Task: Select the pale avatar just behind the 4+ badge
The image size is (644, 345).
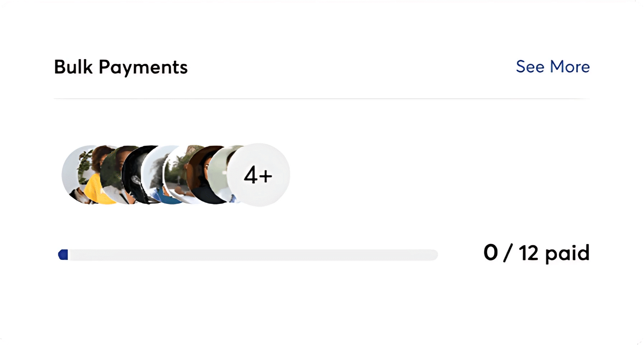Action: [x=219, y=172]
